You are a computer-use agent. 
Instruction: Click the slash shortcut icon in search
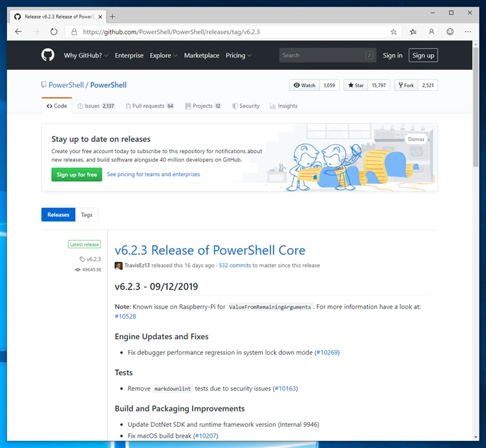(369, 55)
